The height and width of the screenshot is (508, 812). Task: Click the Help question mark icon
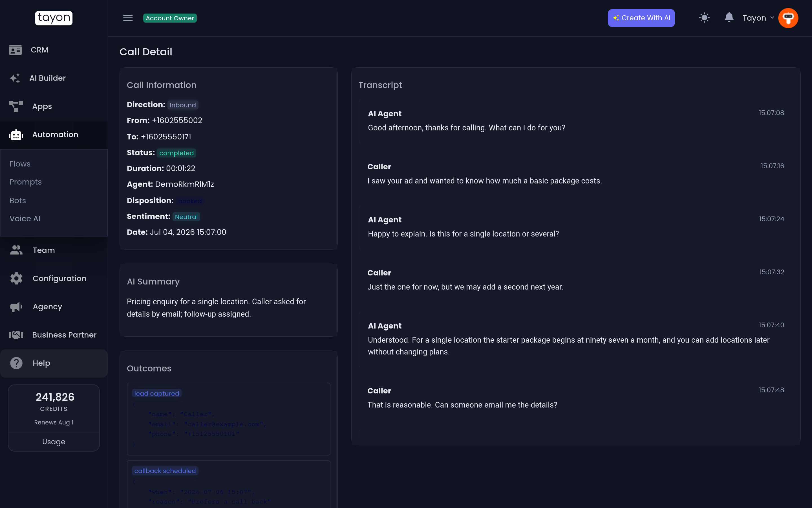[16, 363]
